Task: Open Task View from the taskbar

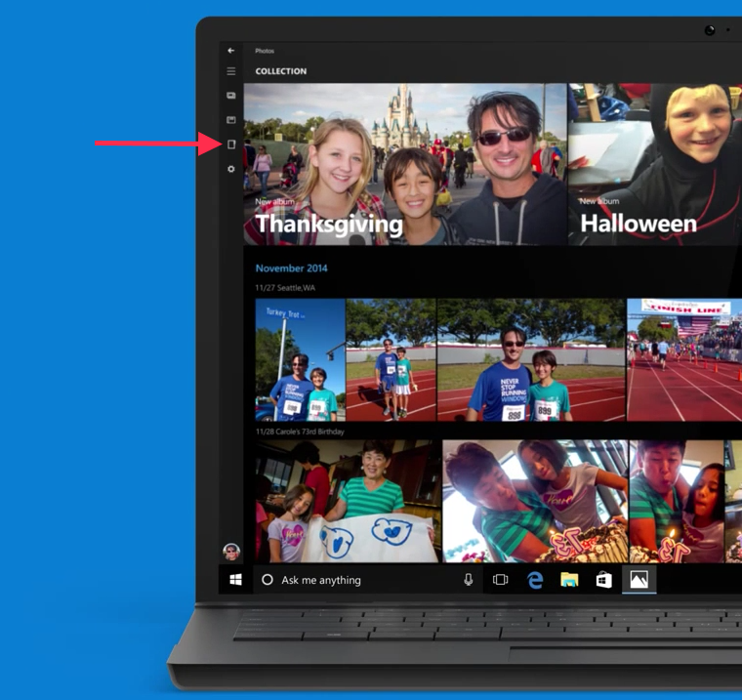Action: tap(501, 580)
